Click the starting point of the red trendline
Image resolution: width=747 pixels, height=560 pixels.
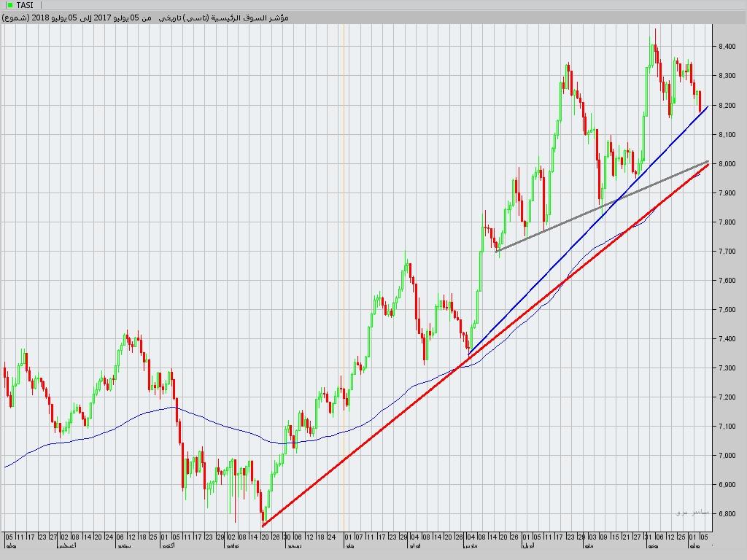(263, 525)
